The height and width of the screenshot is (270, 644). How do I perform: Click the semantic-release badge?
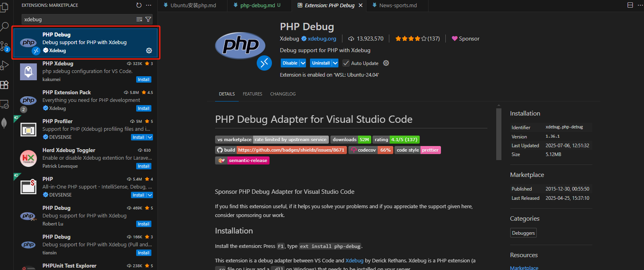[242, 160]
